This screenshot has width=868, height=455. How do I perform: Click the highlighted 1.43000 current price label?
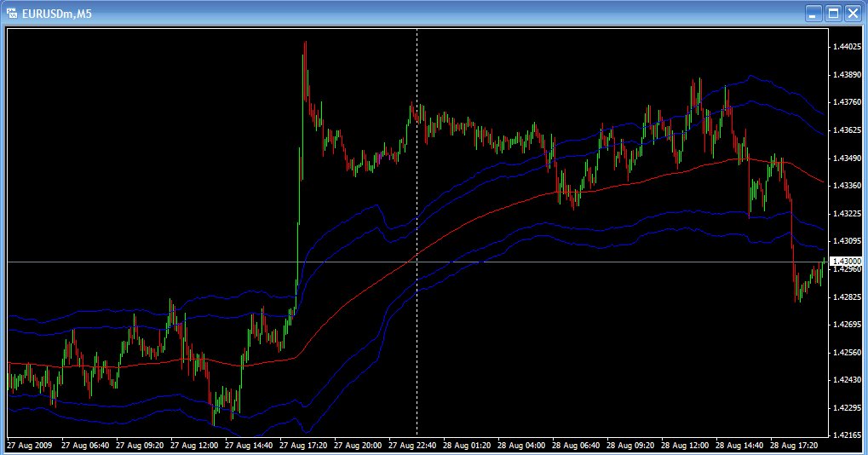click(x=847, y=262)
